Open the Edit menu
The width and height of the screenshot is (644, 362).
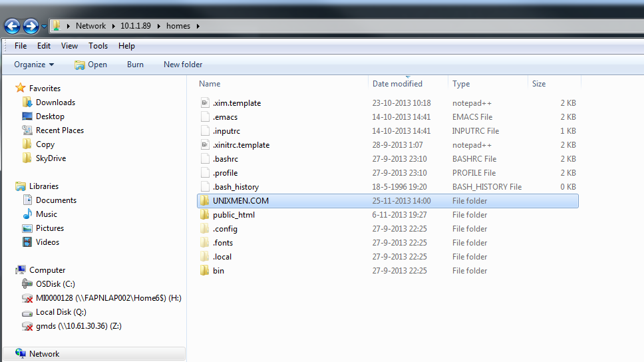43,46
